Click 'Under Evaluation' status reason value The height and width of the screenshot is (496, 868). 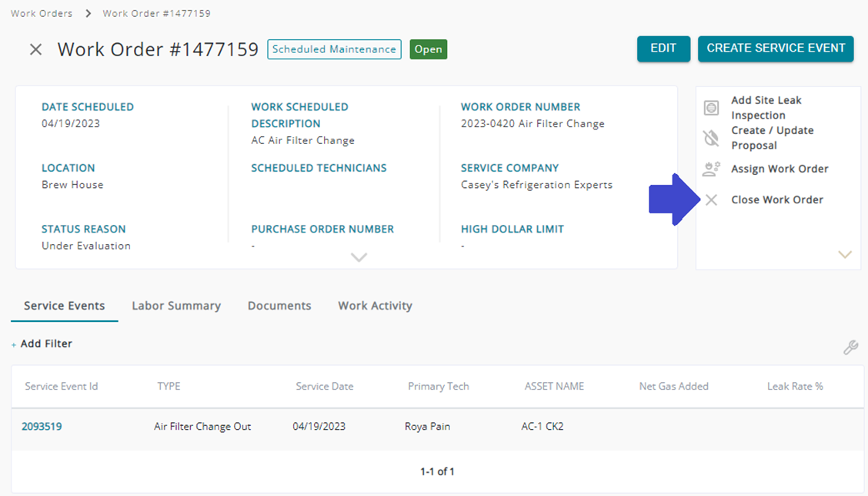coord(86,246)
